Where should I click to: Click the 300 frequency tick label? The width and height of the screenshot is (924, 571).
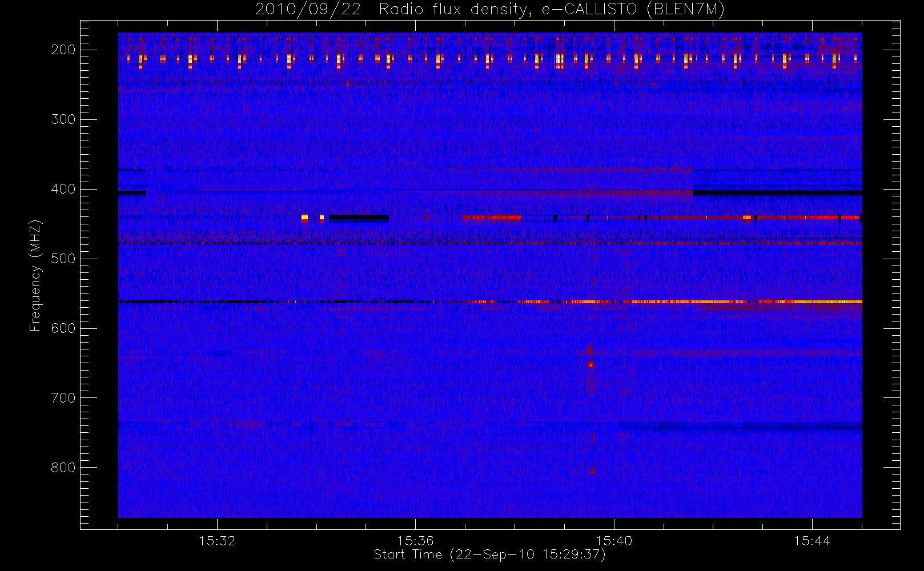coord(63,119)
